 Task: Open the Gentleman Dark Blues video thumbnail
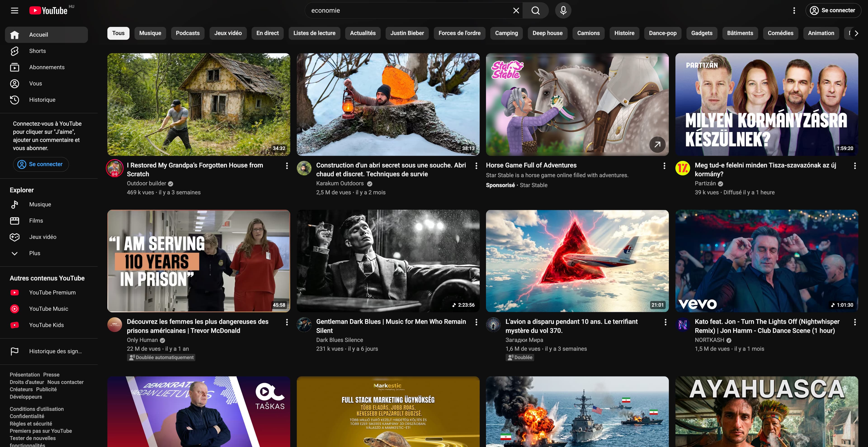tap(388, 261)
